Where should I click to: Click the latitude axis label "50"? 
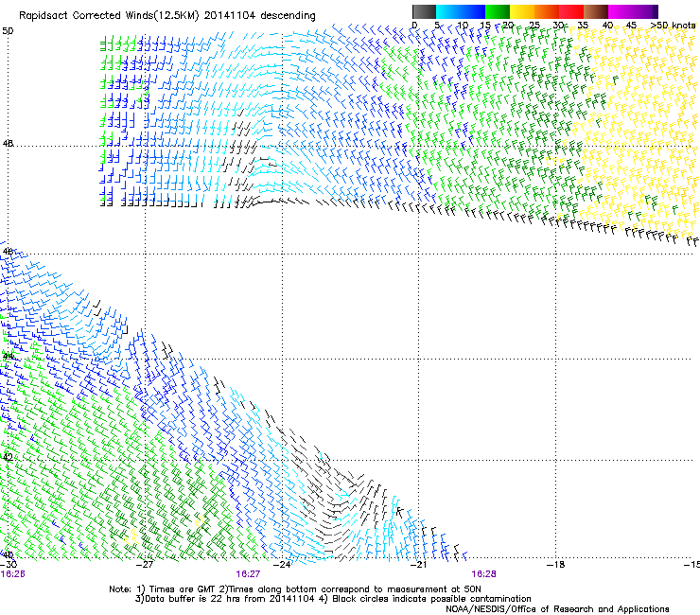pos(8,31)
